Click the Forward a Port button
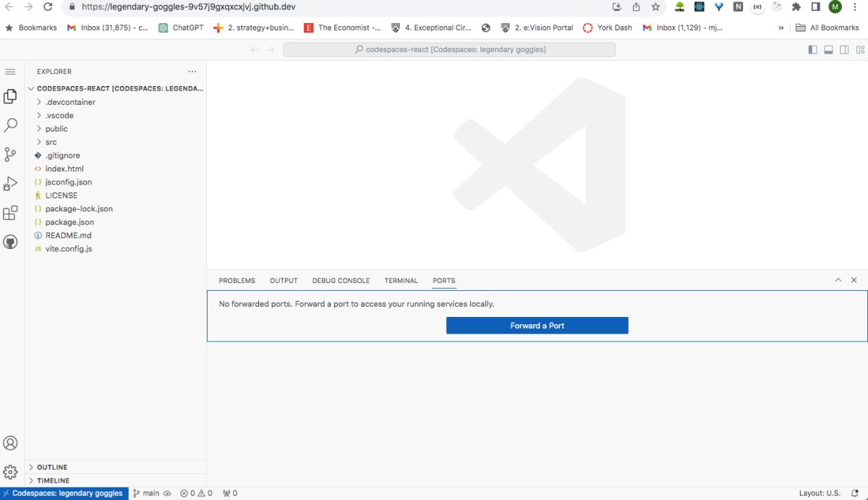 click(537, 326)
